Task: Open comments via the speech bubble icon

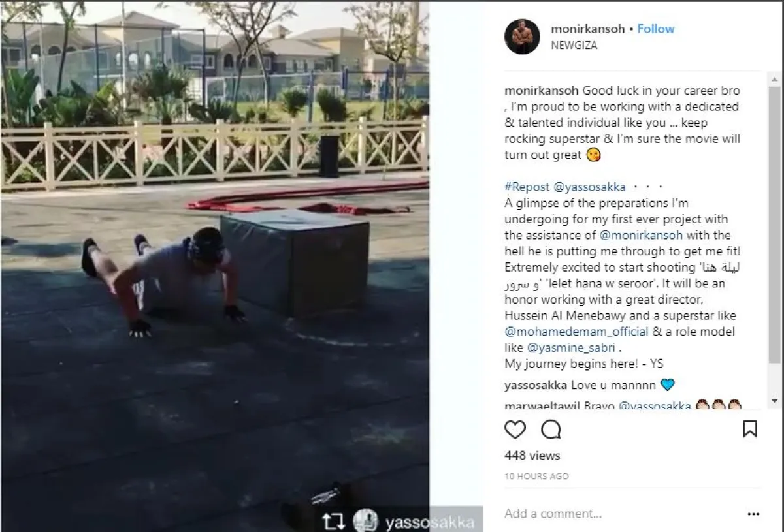Action: [551, 429]
